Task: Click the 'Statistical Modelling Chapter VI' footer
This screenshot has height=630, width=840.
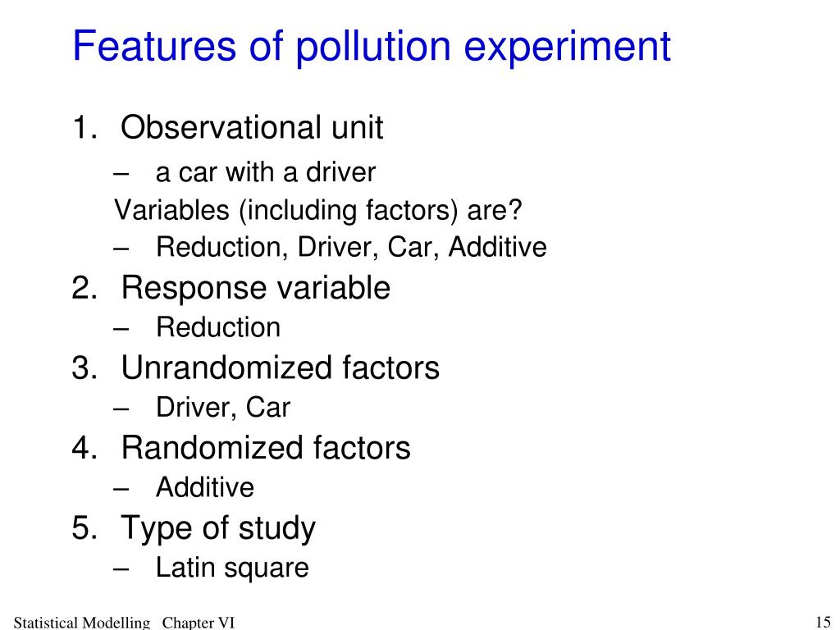Action: (124, 623)
